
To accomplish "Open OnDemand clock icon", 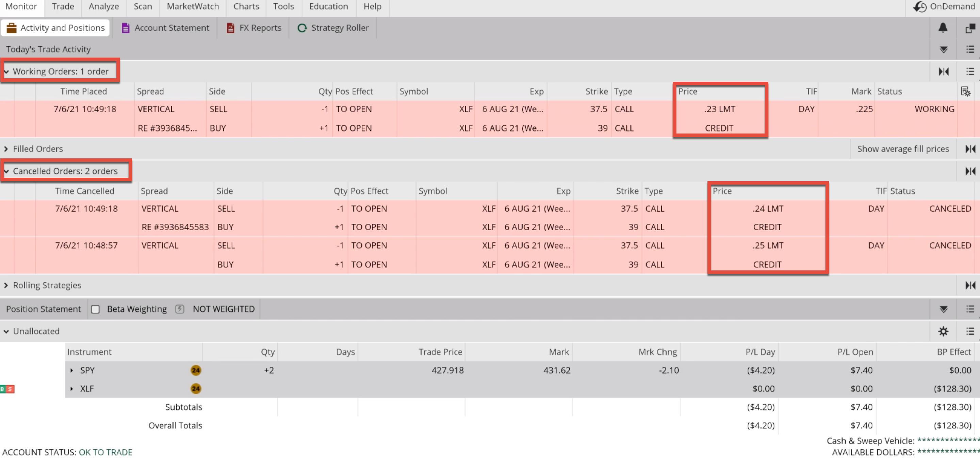I will (919, 6).
